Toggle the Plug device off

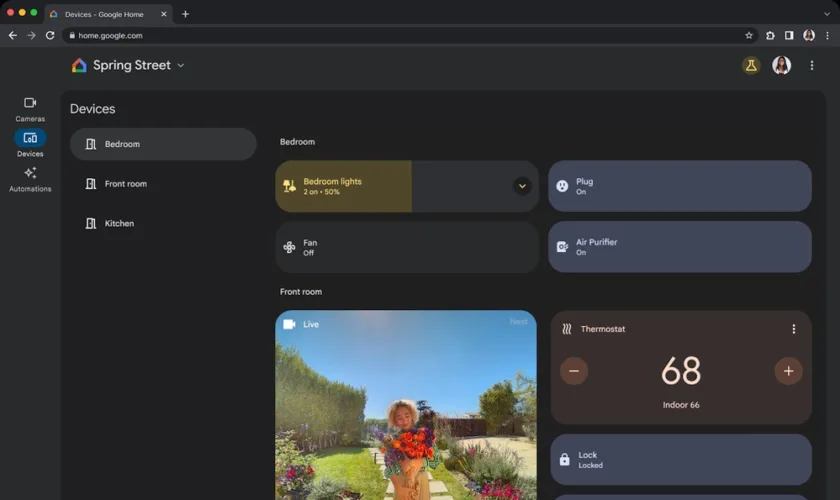click(x=679, y=186)
